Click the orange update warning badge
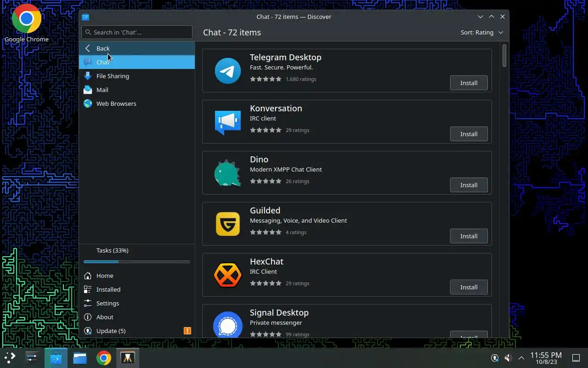 [187, 331]
